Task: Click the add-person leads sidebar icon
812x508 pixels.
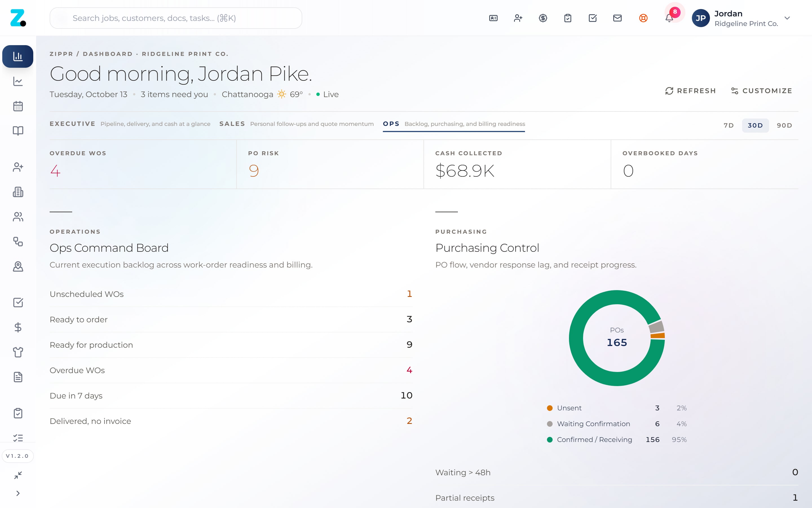Action: click(x=18, y=167)
